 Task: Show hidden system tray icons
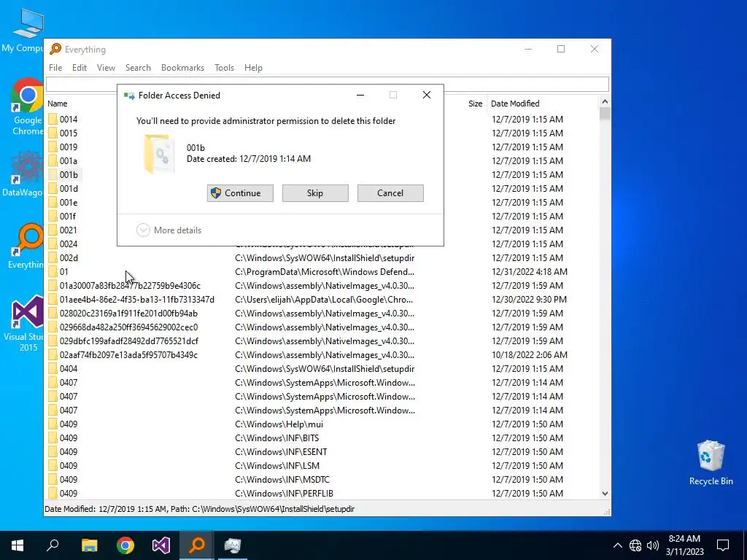(x=617, y=545)
